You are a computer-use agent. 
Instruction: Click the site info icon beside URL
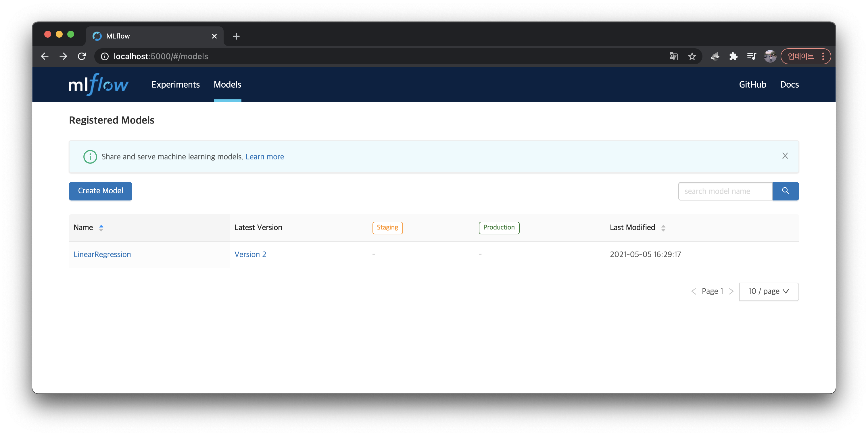105,56
